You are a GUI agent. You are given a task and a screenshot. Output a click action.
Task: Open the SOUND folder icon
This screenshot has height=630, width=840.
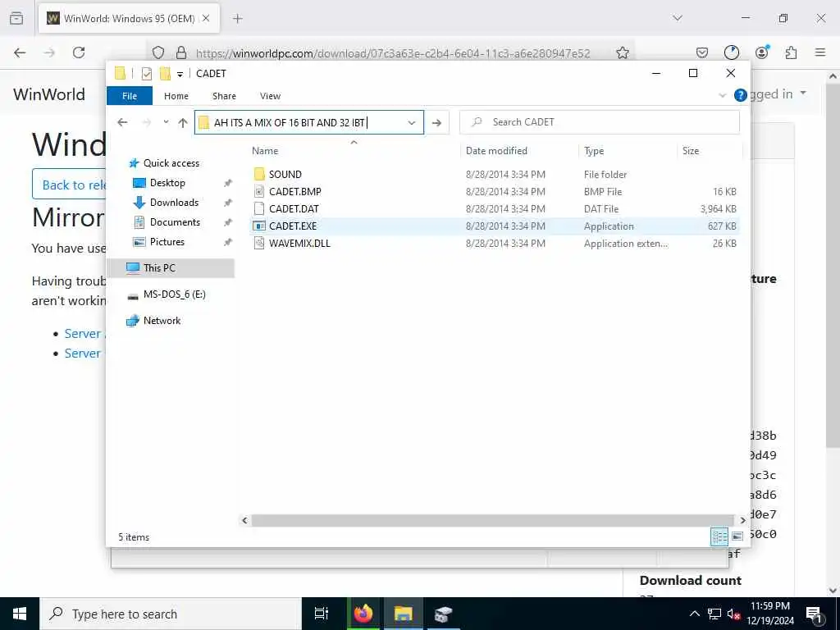(259, 174)
